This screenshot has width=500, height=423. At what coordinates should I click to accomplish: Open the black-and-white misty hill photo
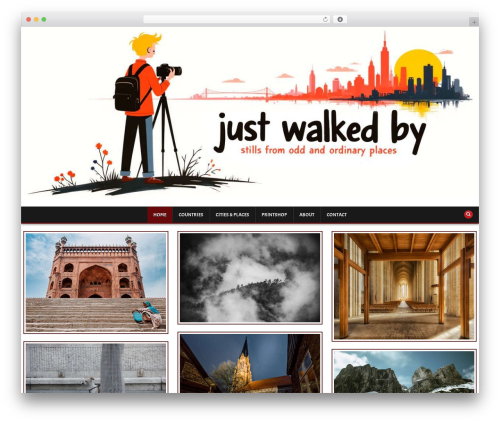250,277
